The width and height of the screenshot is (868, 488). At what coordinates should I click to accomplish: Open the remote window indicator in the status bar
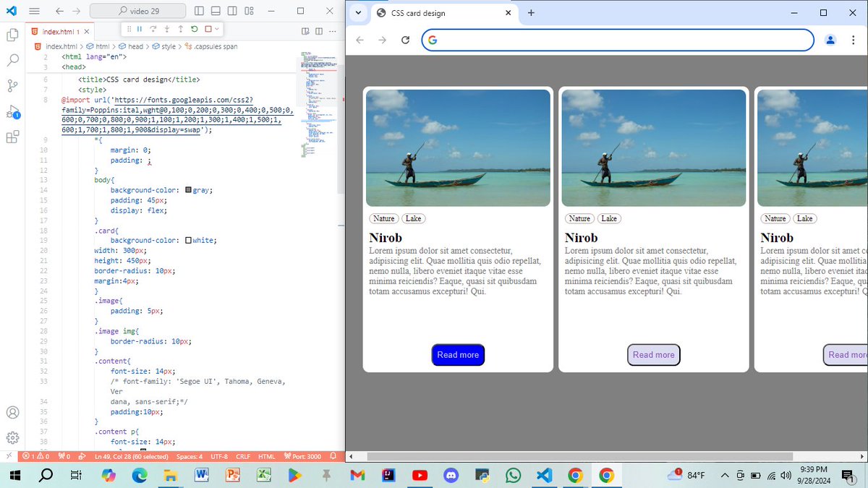(x=8, y=456)
